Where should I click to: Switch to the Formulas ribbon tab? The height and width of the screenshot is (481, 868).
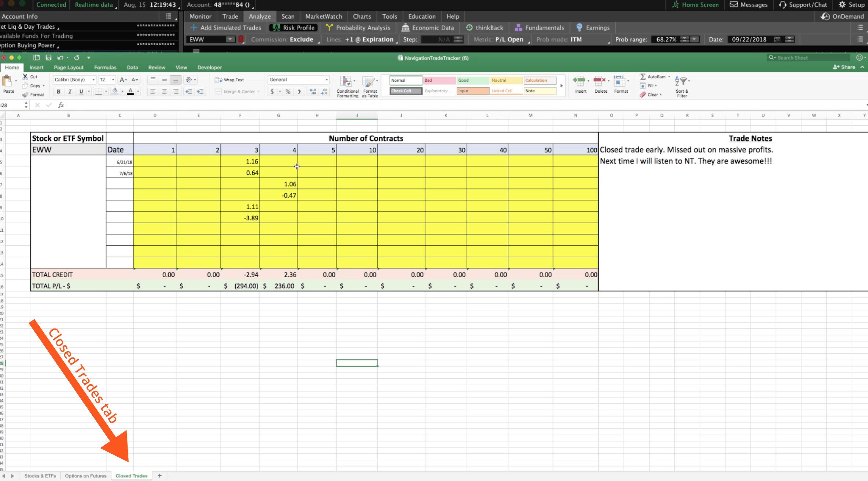tap(105, 67)
